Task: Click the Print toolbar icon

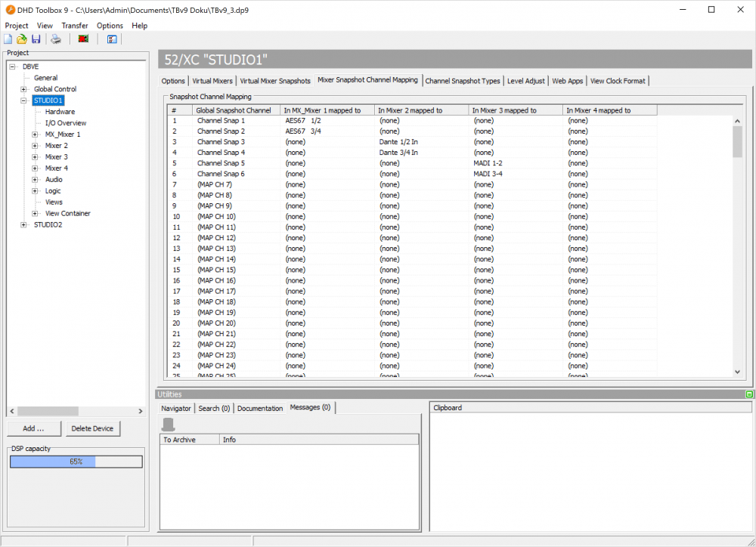Action: pos(56,39)
